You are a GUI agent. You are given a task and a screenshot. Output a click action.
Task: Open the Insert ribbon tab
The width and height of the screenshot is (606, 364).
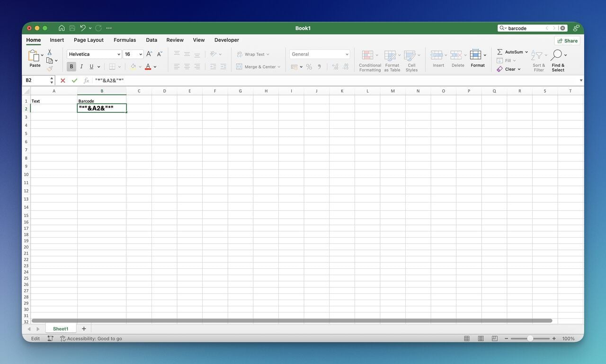click(x=57, y=40)
